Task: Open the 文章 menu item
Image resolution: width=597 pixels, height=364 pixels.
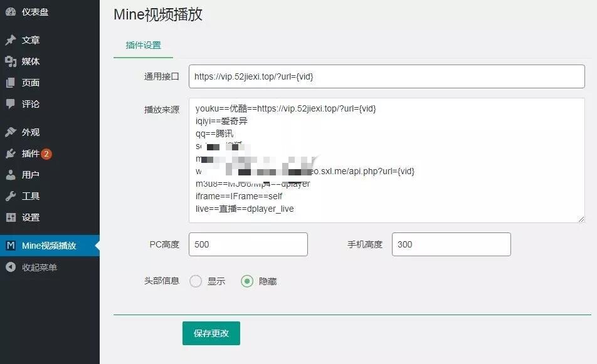Action: 50,40
